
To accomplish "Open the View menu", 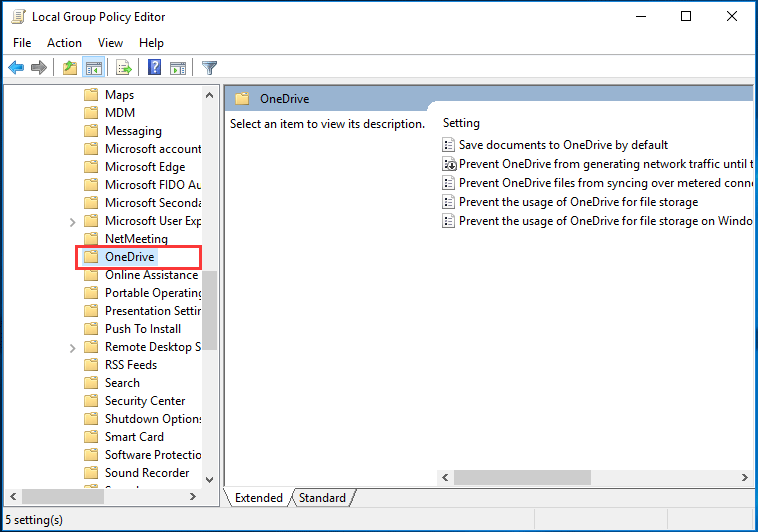I will point(110,43).
